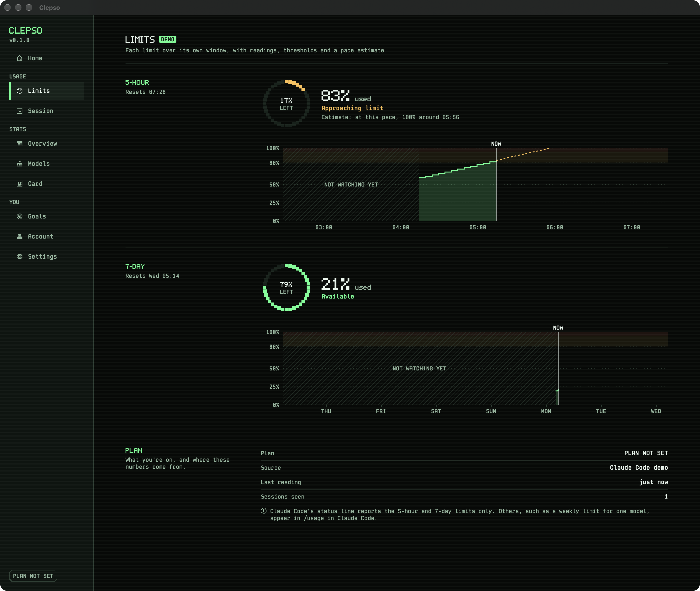Open Settings label in sidebar
Image resolution: width=700 pixels, height=591 pixels.
click(42, 257)
